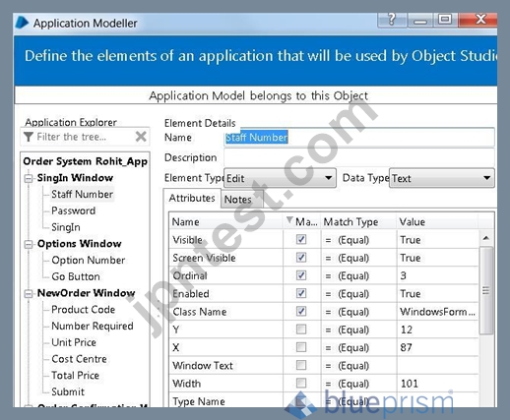Select Submit element in the tree
Viewport: 510px width, 420px height.
[x=68, y=391]
